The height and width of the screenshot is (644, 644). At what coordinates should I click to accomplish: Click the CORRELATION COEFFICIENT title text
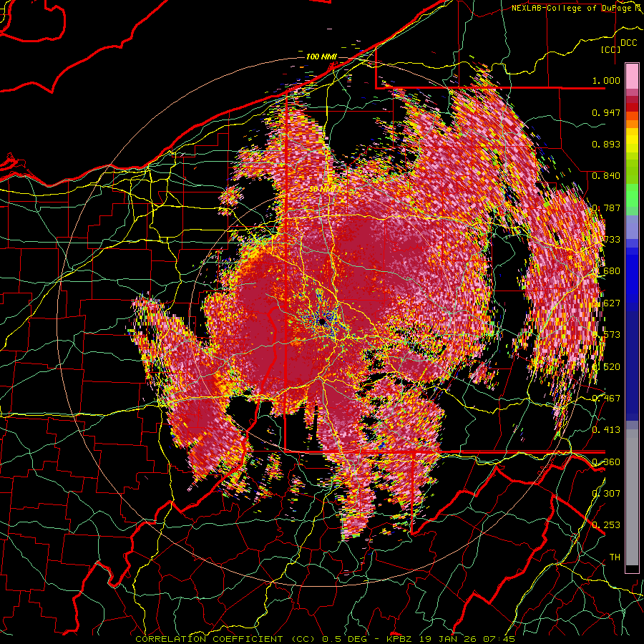pos(209,639)
